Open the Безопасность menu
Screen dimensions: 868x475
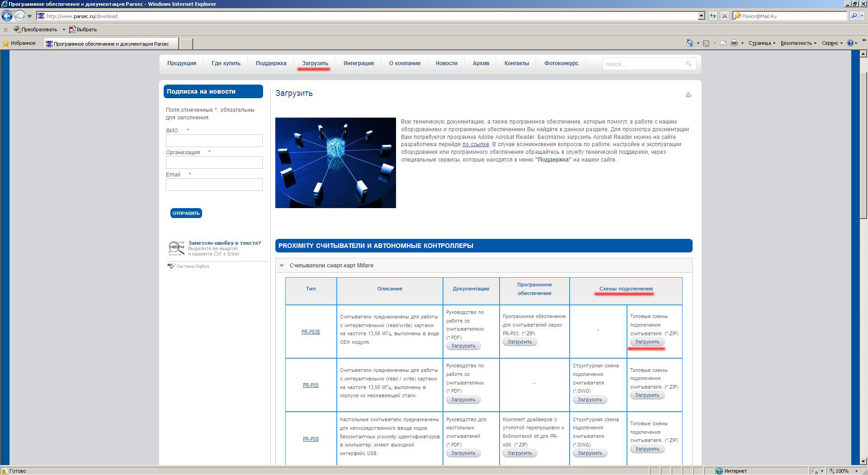coord(798,43)
